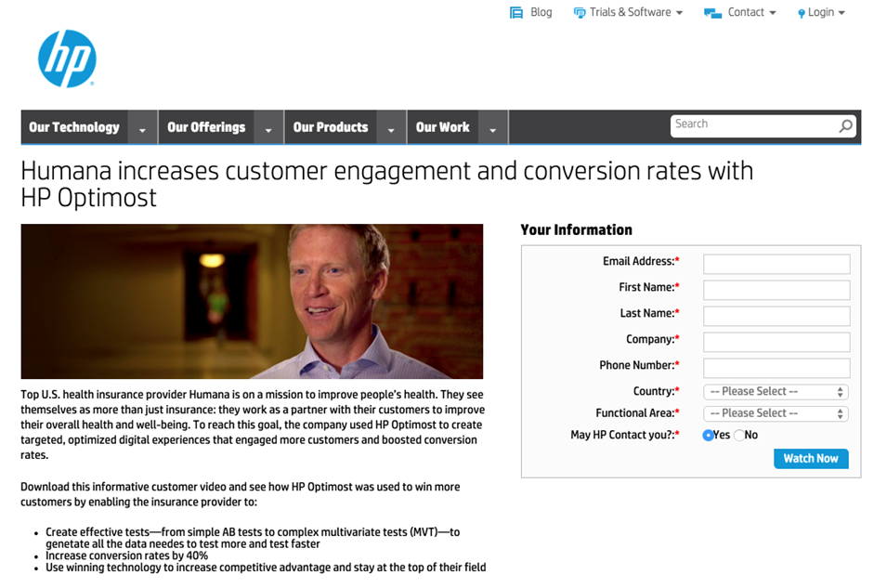The width and height of the screenshot is (874, 588).
Task: Select the Our Technology nav item
Action: click(74, 127)
